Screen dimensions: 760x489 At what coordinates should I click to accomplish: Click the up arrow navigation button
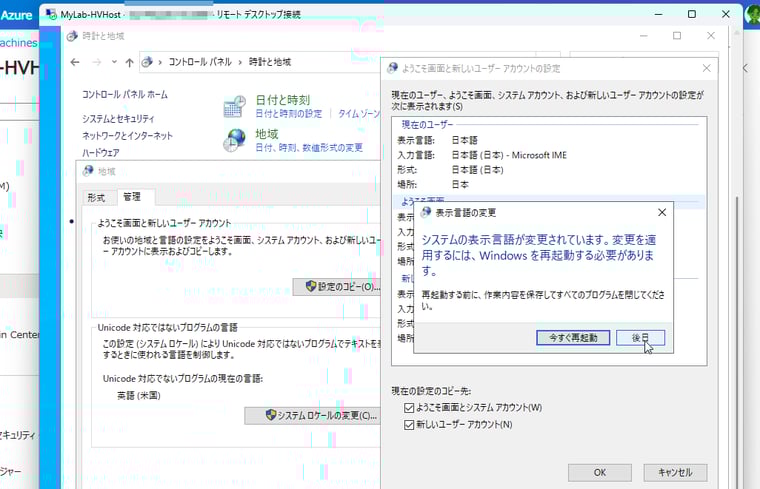[x=129, y=62]
